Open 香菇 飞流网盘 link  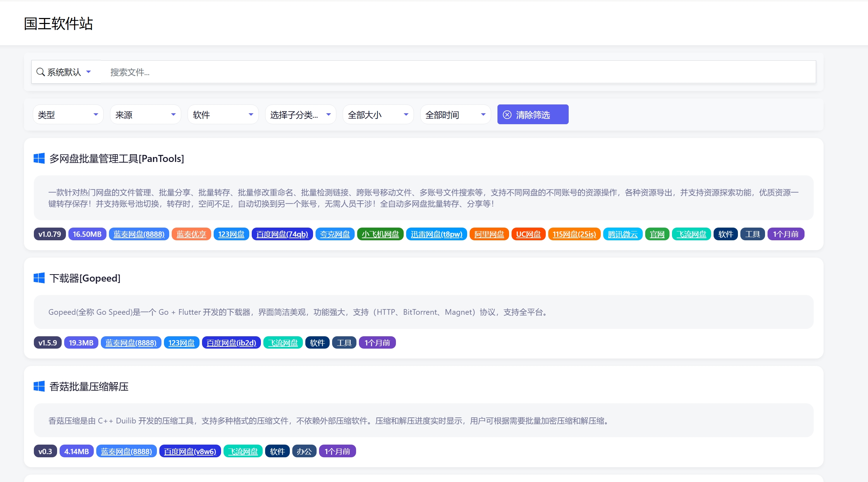(243, 451)
